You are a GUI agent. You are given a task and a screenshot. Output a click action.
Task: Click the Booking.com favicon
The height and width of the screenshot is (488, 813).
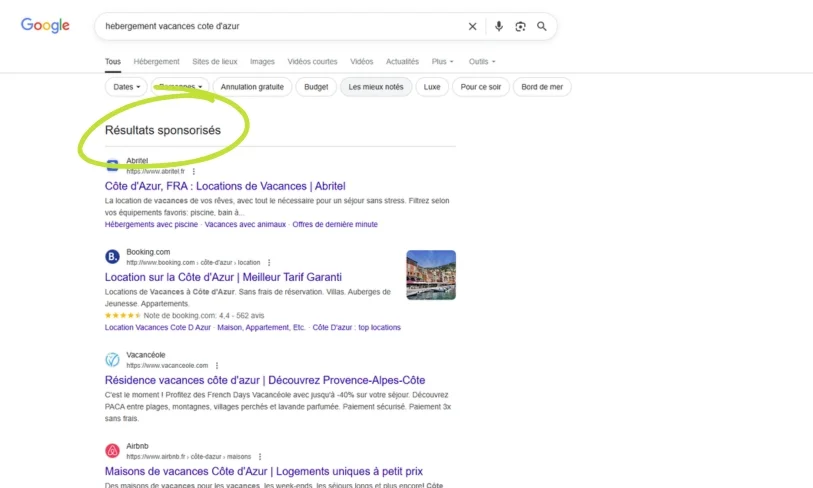(113, 257)
